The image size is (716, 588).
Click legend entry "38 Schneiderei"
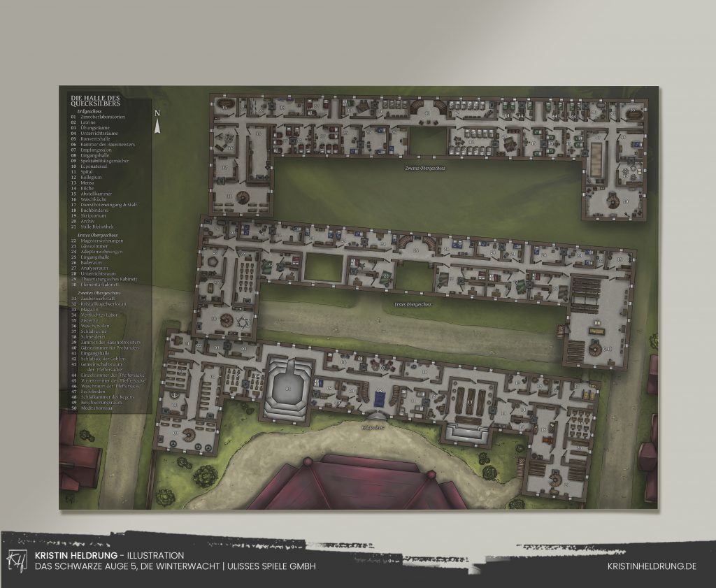tap(87, 336)
